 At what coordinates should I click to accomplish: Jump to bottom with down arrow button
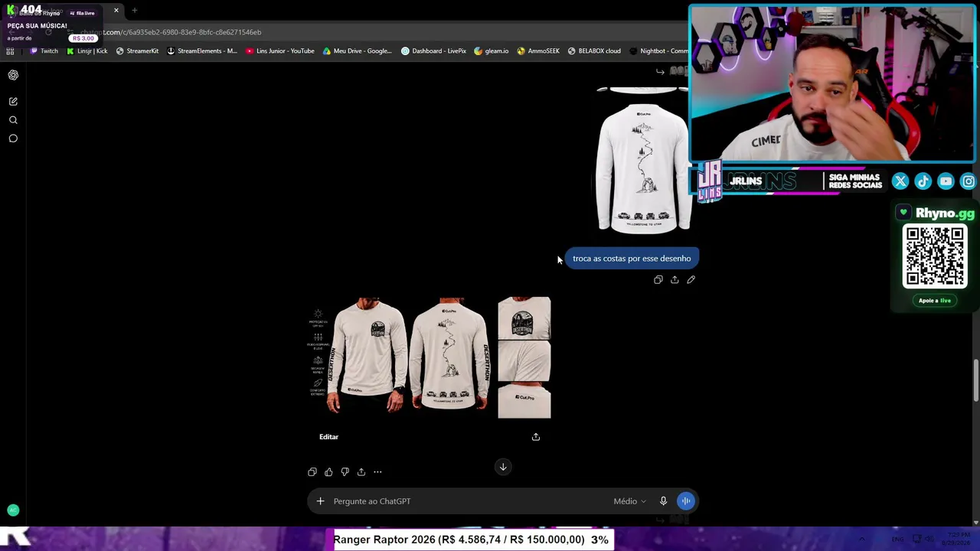pyautogui.click(x=503, y=467)
